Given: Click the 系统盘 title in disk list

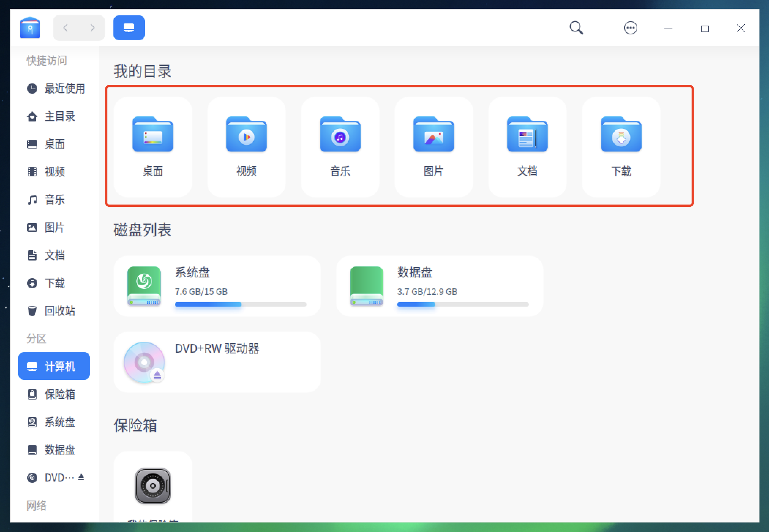Looking at the screenshot, I should point(192,272).
